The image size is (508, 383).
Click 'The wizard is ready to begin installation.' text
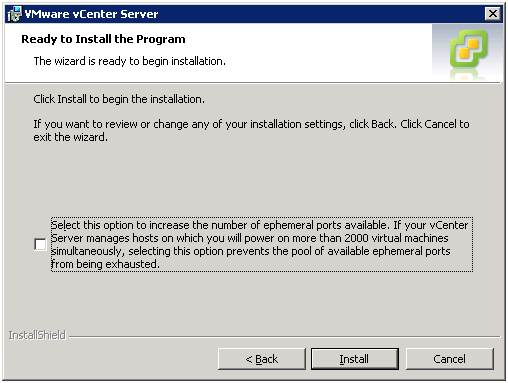pos(130,61)
